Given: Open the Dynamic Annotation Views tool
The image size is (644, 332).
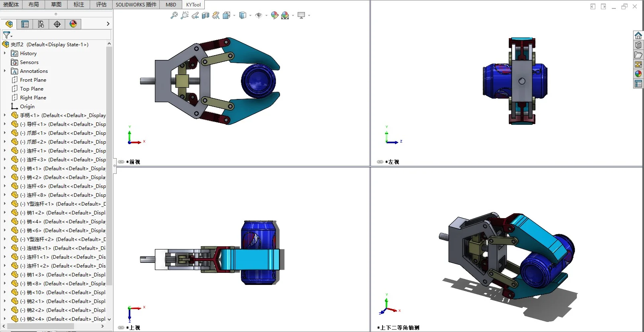Looking at the screenshot, I should click(x=216, y=15).
